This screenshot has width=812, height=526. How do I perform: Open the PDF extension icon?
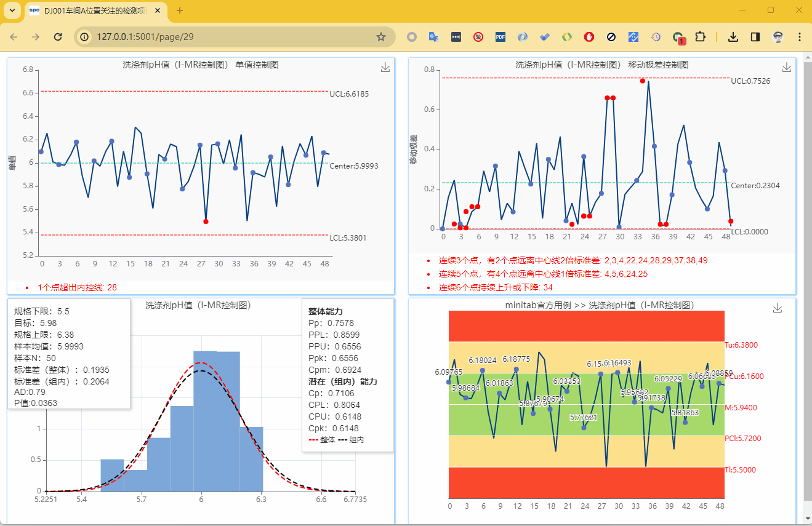[500, 37]
